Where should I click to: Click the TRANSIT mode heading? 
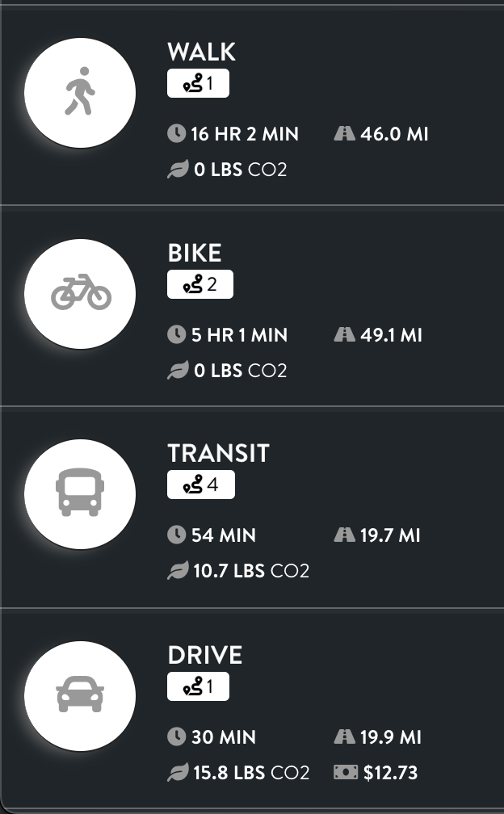(x=219, y=453)
